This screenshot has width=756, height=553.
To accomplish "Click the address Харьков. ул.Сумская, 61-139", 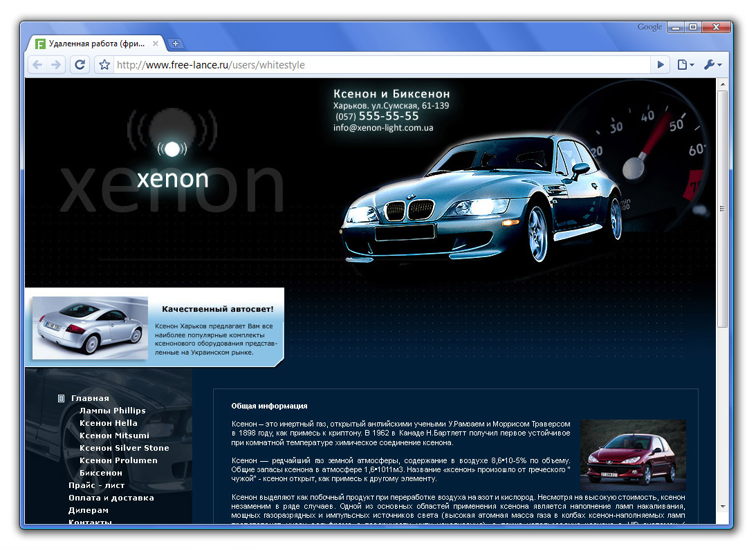I will point(391,106).
